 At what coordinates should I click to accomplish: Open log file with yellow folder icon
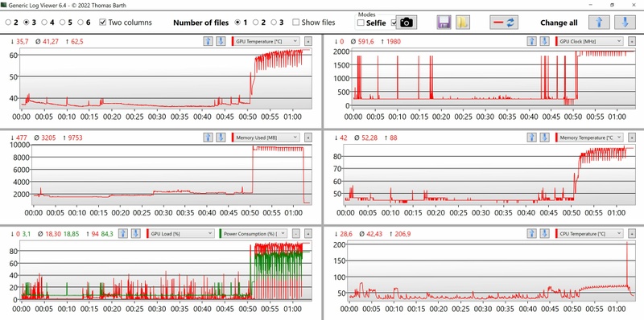[x=463, y=23]
